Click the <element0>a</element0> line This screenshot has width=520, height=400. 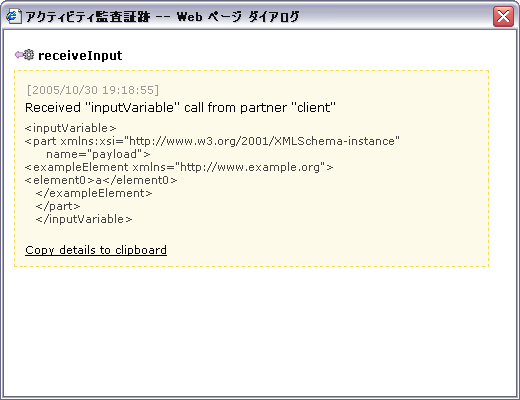(101, 180)
